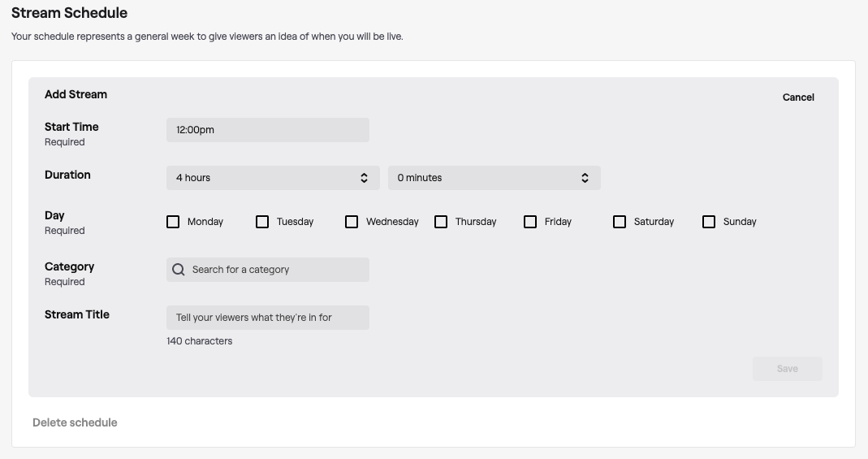Viewport: 868px width, 459px height.
Task: Check the Saturday checkbox
Action: [620, 222]
